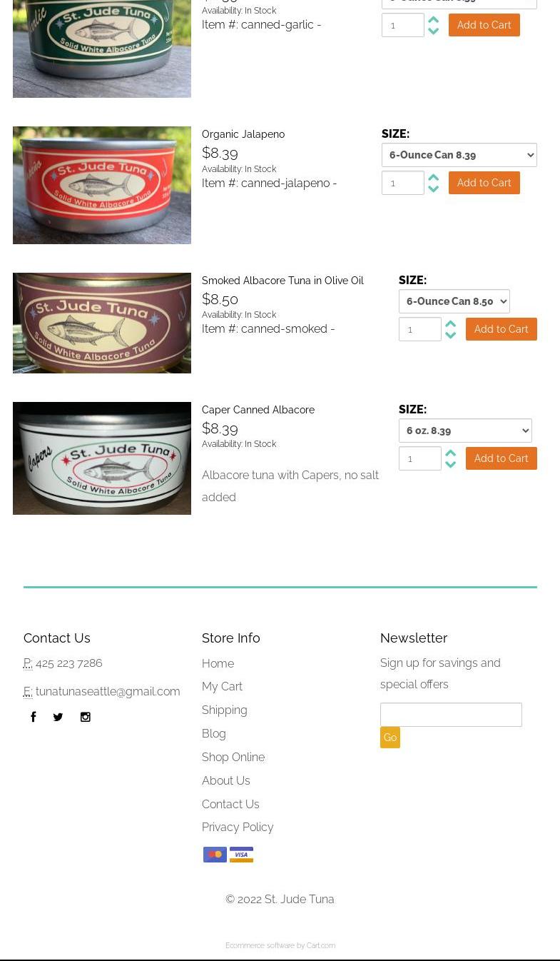This screenshot has width=560, height=961.
Task: Click the Mastercard payment icon
Action: tap(215, 855)
